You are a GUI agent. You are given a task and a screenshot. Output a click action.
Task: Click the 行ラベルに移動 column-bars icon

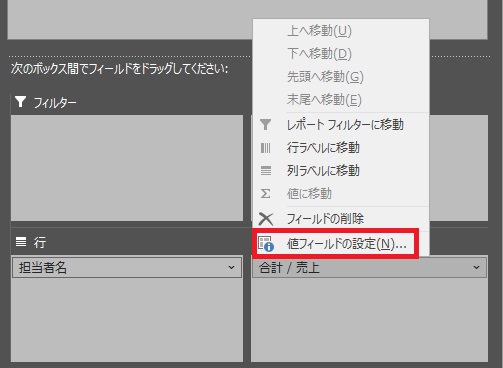click(x=265, y=148)
